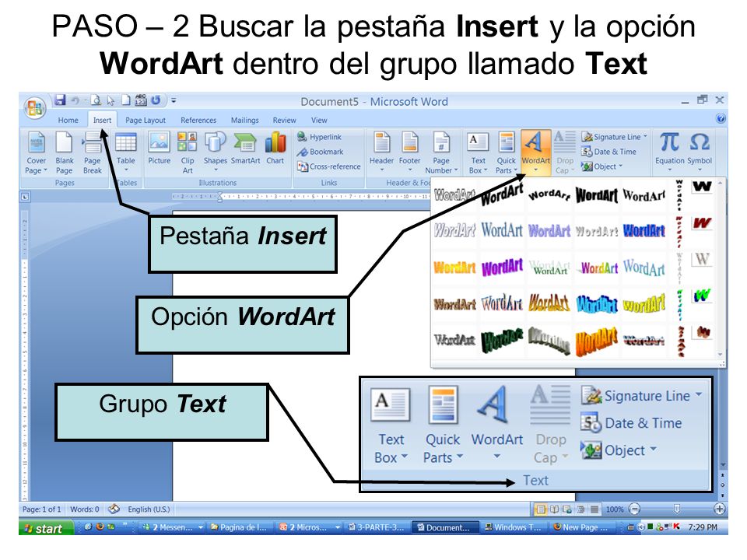747x560 pixels.
Task: Click the Bookmark command
Action: [x=320, y=152]
